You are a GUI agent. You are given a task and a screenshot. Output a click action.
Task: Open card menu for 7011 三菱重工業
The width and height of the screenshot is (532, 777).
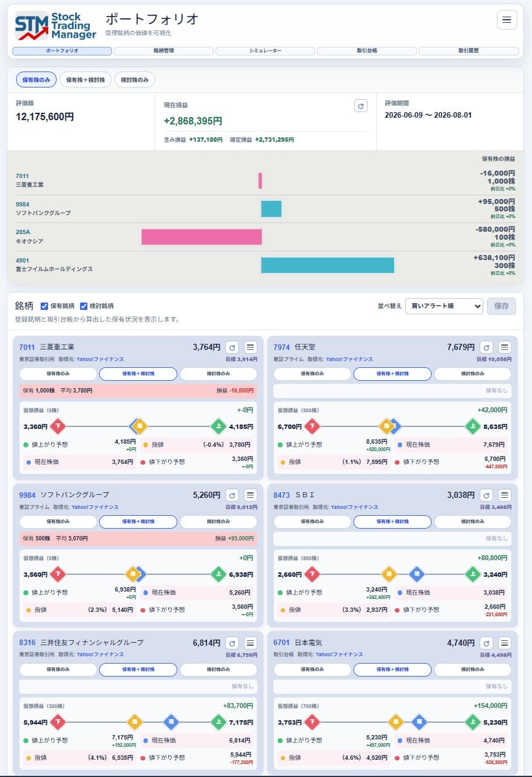pyautogui.click(x=251, y=348)
